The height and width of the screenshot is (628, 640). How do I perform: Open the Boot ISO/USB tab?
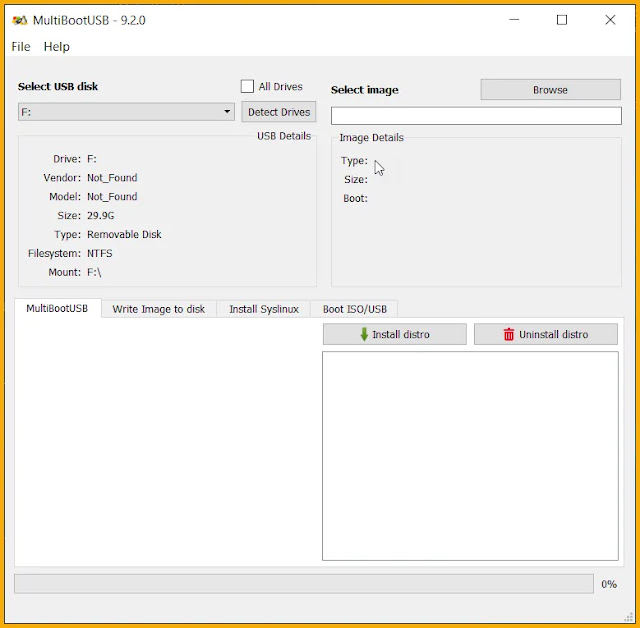(x=355, y=309)
